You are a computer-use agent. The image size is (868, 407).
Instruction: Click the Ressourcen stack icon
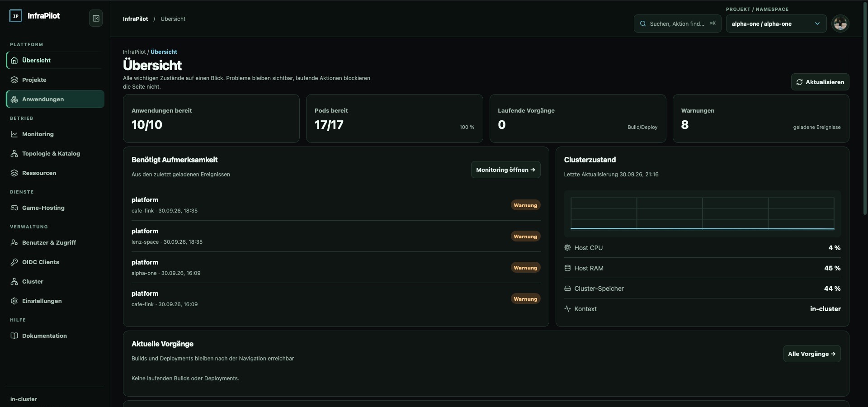pos(14,173)
